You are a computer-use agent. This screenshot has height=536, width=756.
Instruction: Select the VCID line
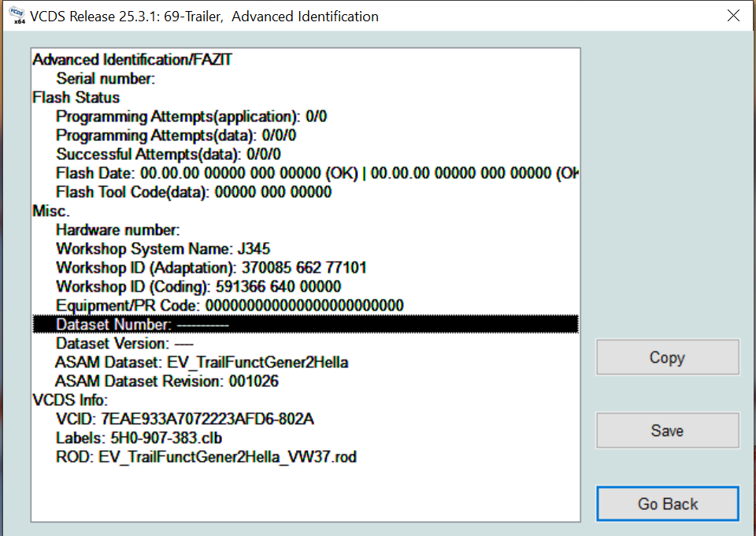coord(306,419)
